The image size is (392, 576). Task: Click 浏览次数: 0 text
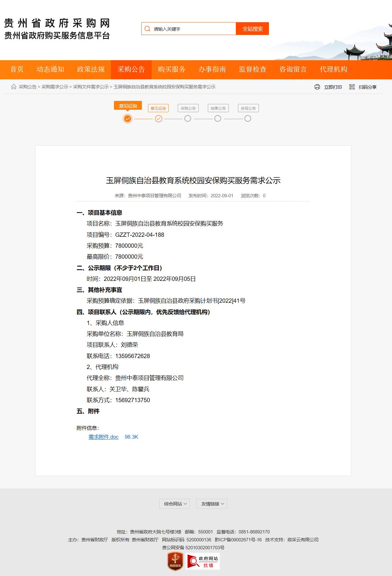[x=253, y=196]
